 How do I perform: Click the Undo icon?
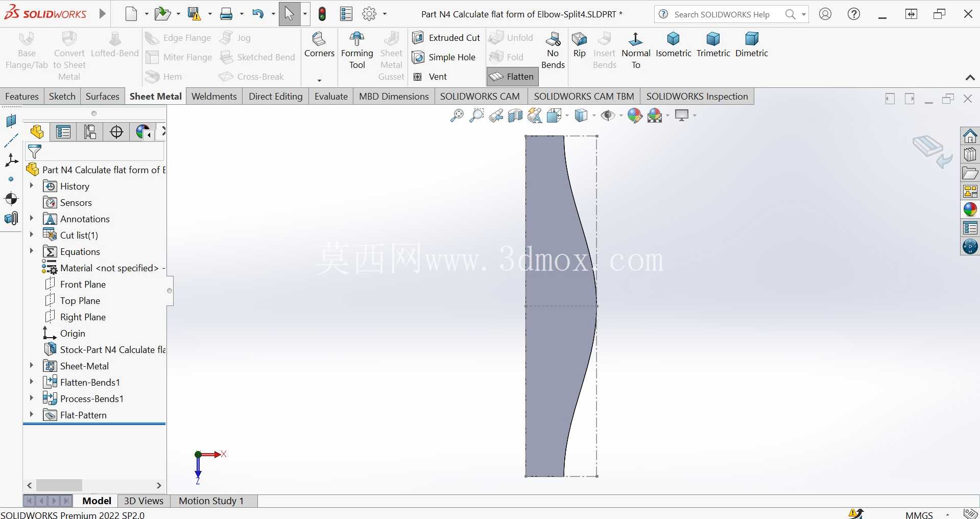258,14
